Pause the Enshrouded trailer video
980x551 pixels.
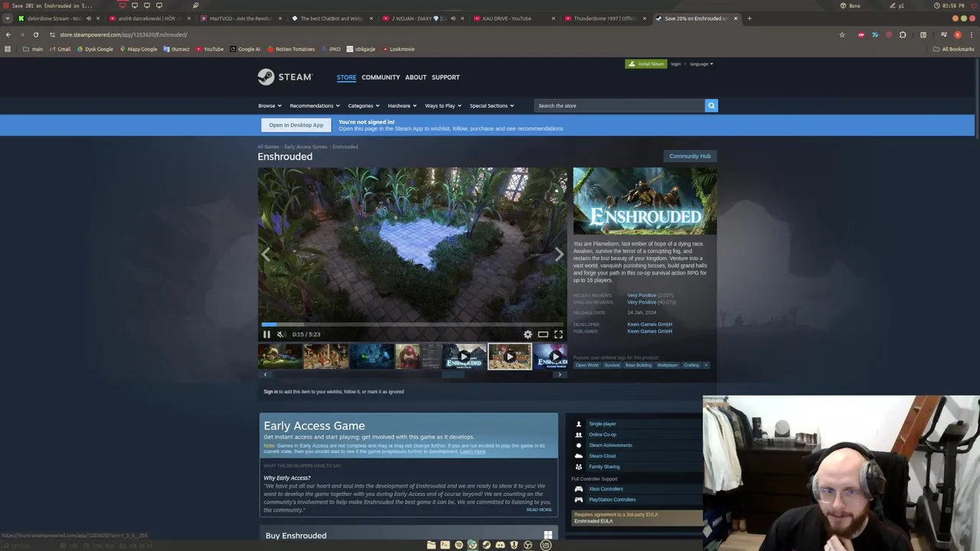point(266,334)
